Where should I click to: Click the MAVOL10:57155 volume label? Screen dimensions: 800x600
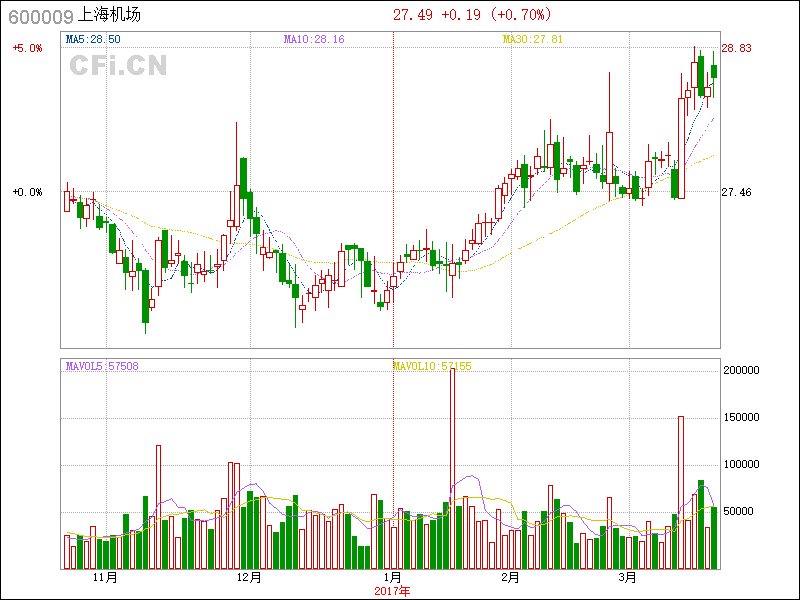coord(431,366)
